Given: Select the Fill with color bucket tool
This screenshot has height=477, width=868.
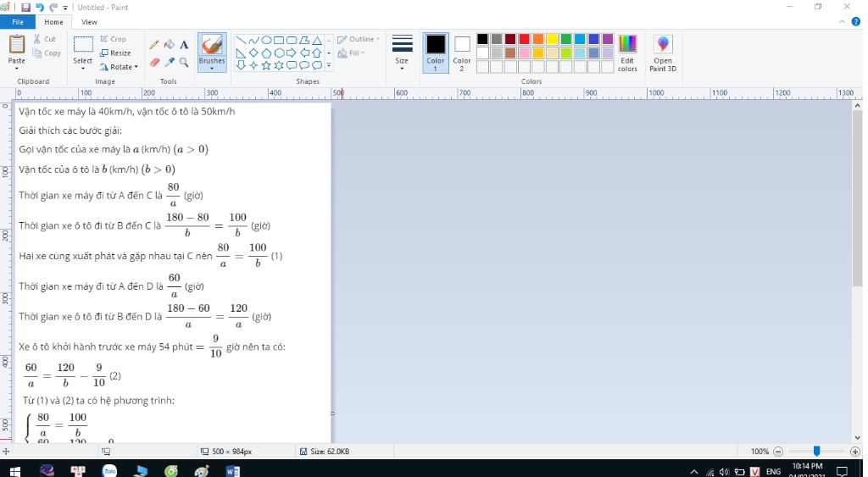Looking at the screenshot, I should (170, 45).
